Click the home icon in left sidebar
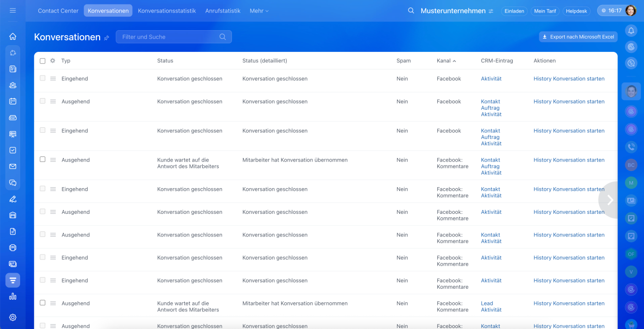This screenshot has width=644, height=329. tap(13, 37)
